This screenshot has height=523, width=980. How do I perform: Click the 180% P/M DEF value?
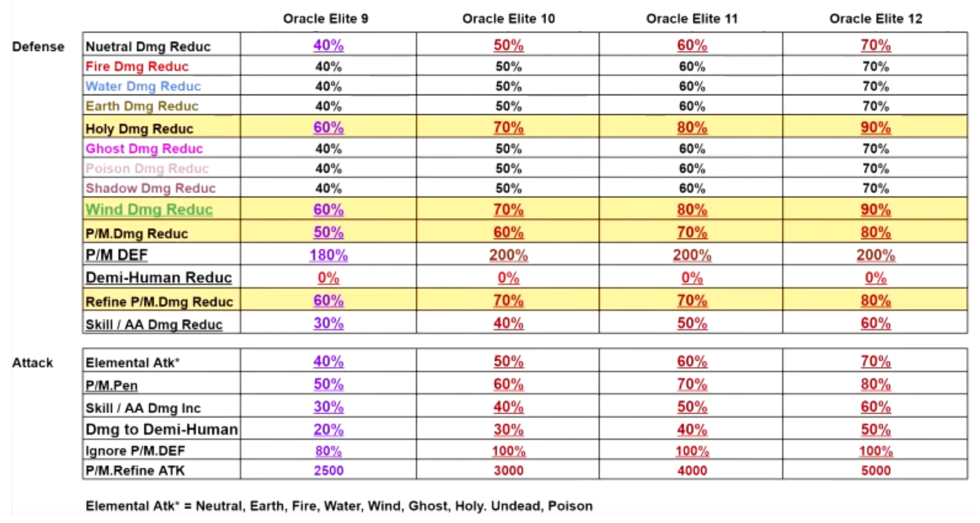(x=329, y=255)
